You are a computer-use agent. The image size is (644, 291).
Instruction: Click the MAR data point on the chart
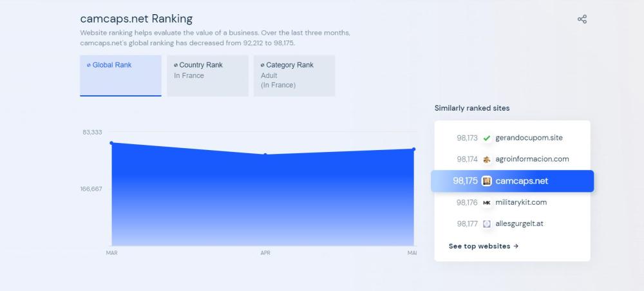[111, 143]
